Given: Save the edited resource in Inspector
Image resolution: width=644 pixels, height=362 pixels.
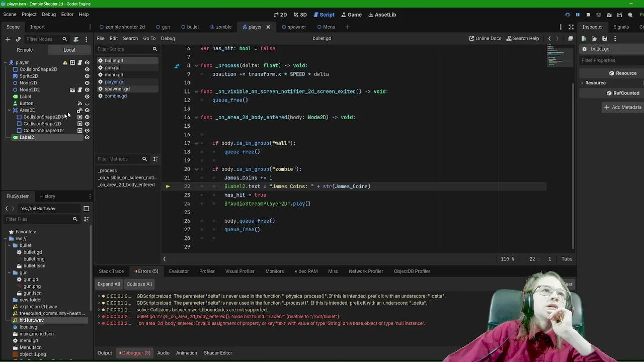Looking at the screenshot, I should tap(605, 39).
